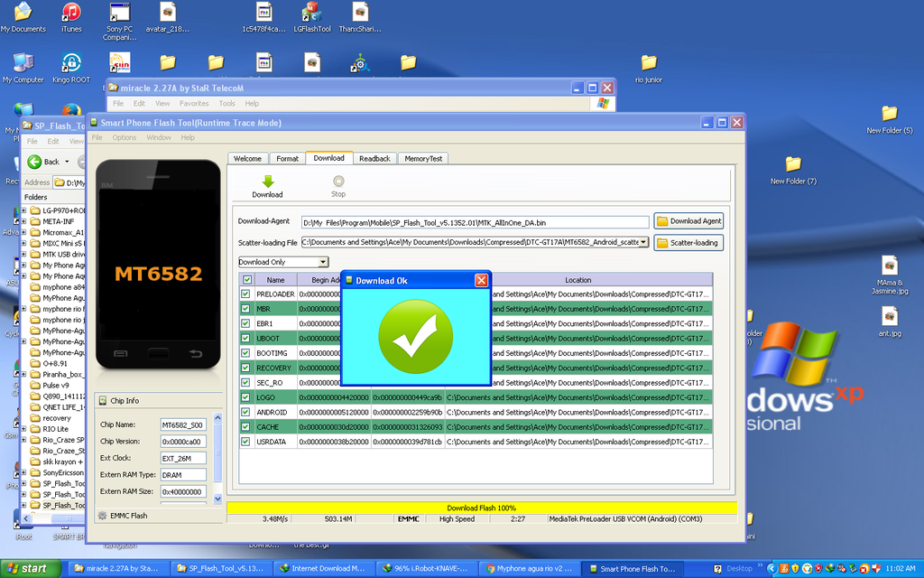Image resolution: width=924 pixels, height=578 pixels.
Task: Toggle the select-all checkbox in table header
Action: pyautogui.click(x=247, y=280)
